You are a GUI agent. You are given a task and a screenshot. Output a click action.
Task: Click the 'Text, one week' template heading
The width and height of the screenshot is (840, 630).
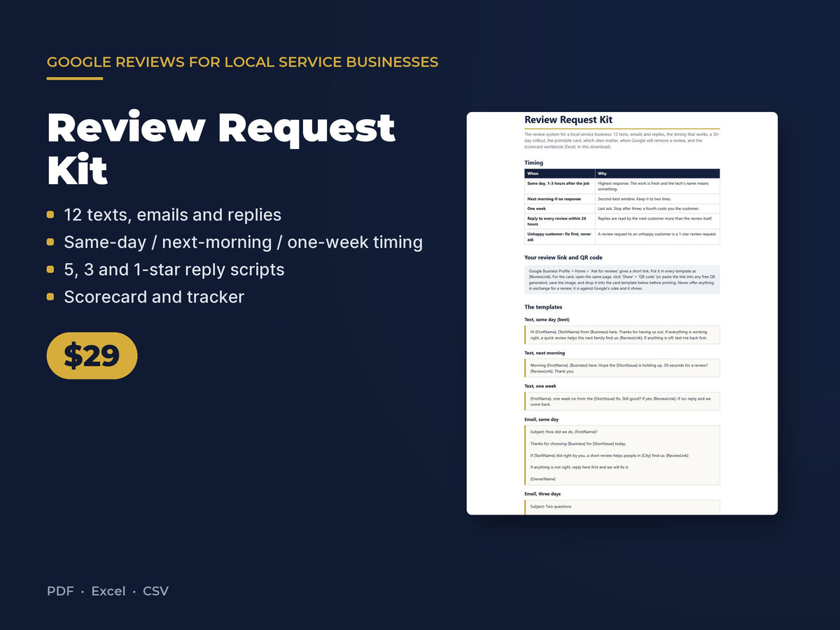(540, 386)
